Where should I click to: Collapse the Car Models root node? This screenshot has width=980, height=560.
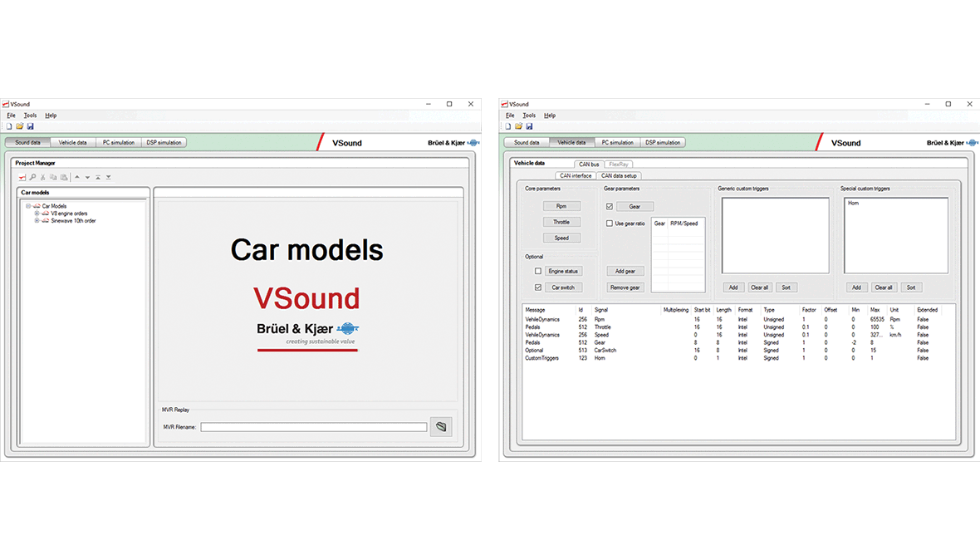[28, 206]
